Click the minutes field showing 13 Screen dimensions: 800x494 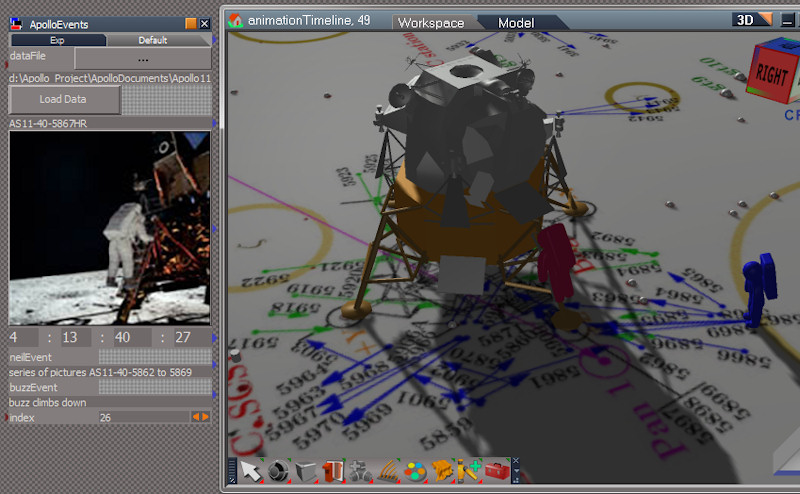click(76, 337)
